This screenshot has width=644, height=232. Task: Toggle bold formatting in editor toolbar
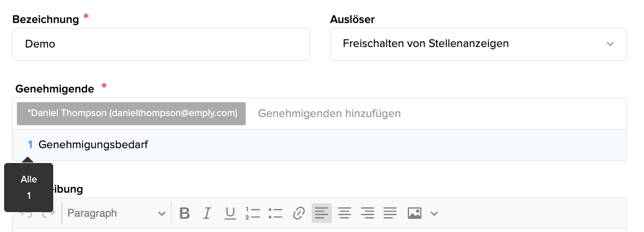pyautogui.click(x=185, y=213)
